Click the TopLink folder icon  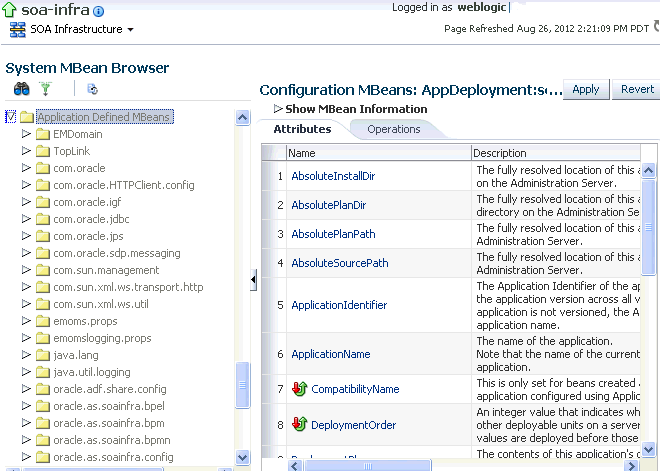pos(43,151)
